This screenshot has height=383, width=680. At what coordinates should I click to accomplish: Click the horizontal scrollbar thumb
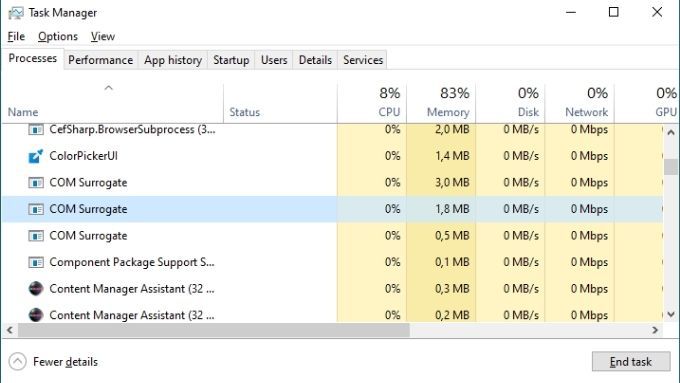(x=213, y=331)
